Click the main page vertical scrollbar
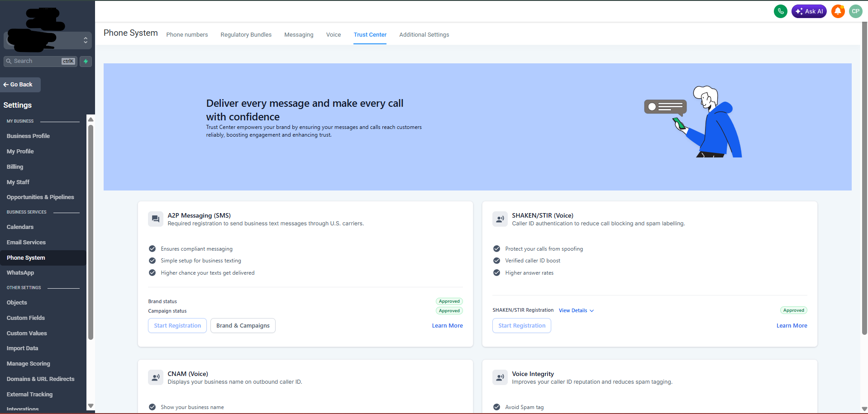Screen dimensions: 868x414 (864, 181)
